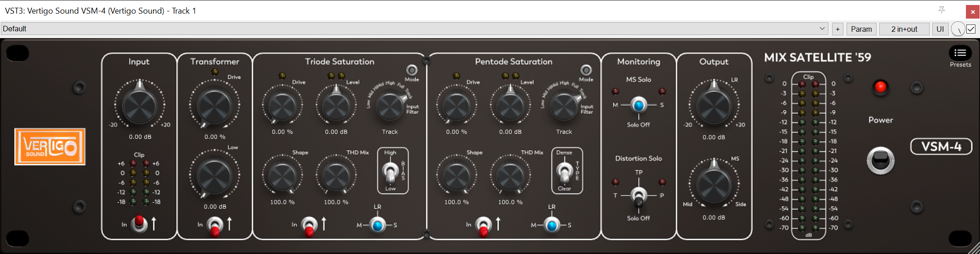980x254 pixels.
Task: Click the red Power indicator light
Action: click(x=881, y=87)
